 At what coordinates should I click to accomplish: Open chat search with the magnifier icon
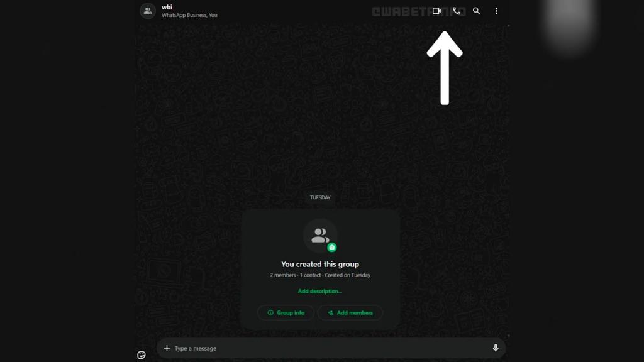tap(476, 11)
